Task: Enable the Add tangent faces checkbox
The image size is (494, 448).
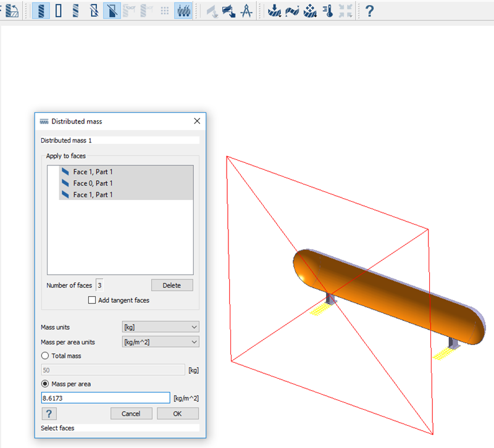Action: (93, 301)
